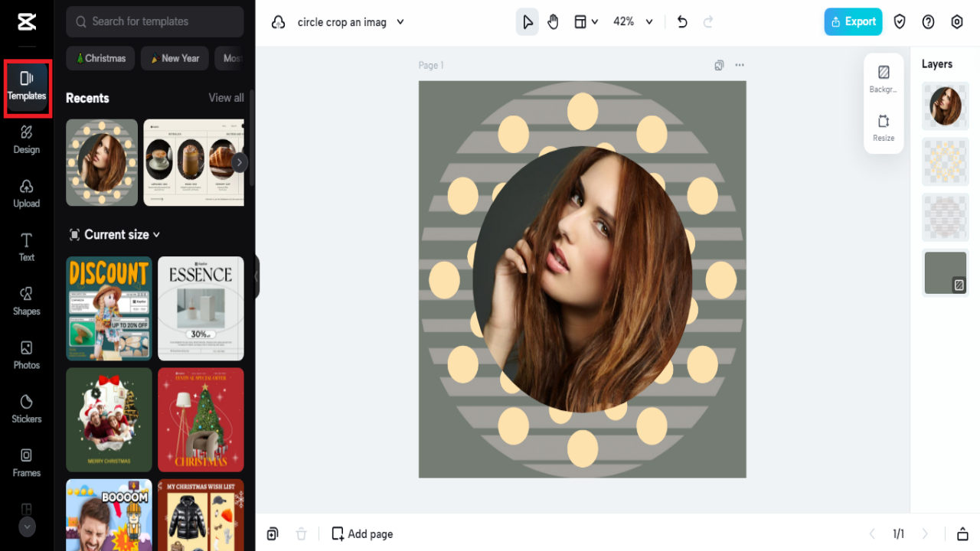
Task: Open the recent coffee menu template
Action: coord(194,162)
